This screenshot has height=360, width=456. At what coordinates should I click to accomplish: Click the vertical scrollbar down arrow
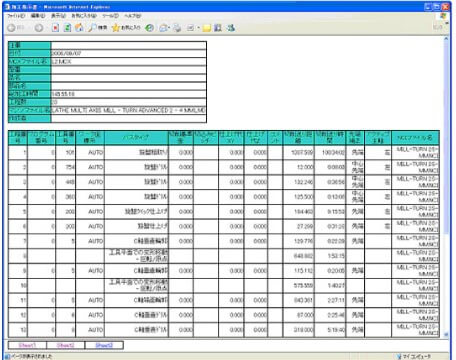tap(446, 335)
